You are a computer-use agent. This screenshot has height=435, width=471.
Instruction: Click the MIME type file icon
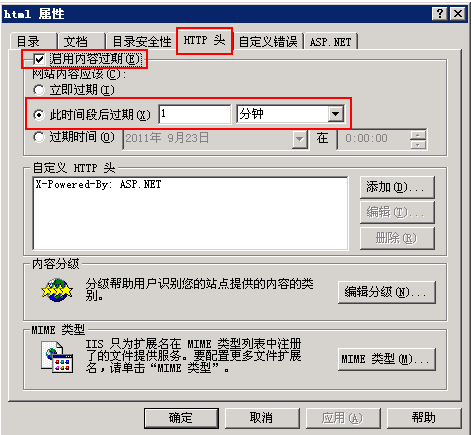tap(57, 357)
